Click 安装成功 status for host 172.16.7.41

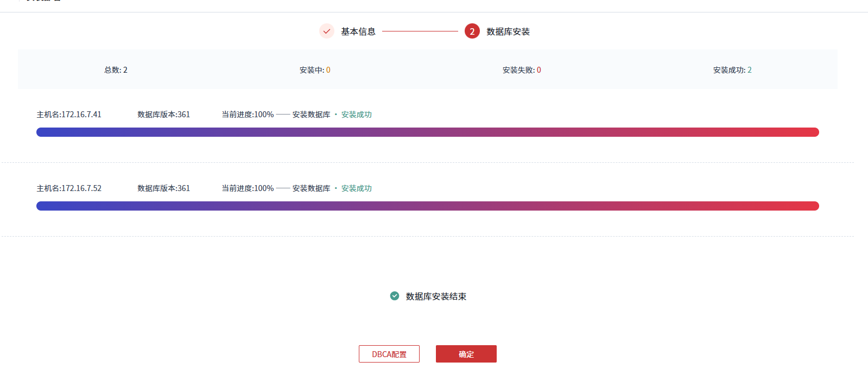pyautogui.click(x=356, y=115)
